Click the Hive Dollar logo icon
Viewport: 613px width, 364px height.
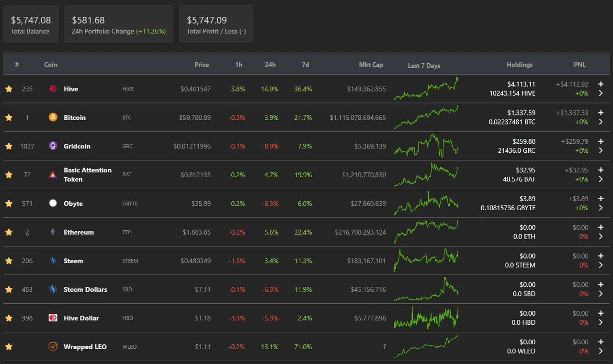coord(53,318)
